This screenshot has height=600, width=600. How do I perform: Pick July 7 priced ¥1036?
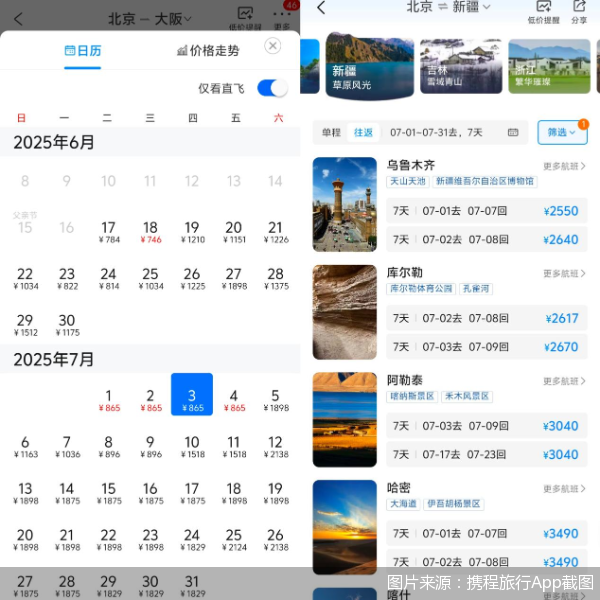tap(67, 447)
